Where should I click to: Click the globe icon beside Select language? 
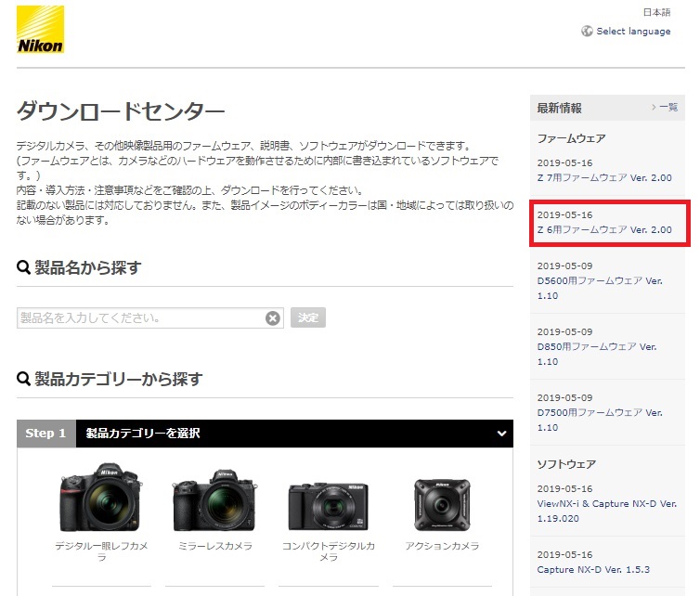(x=587, y=32)
